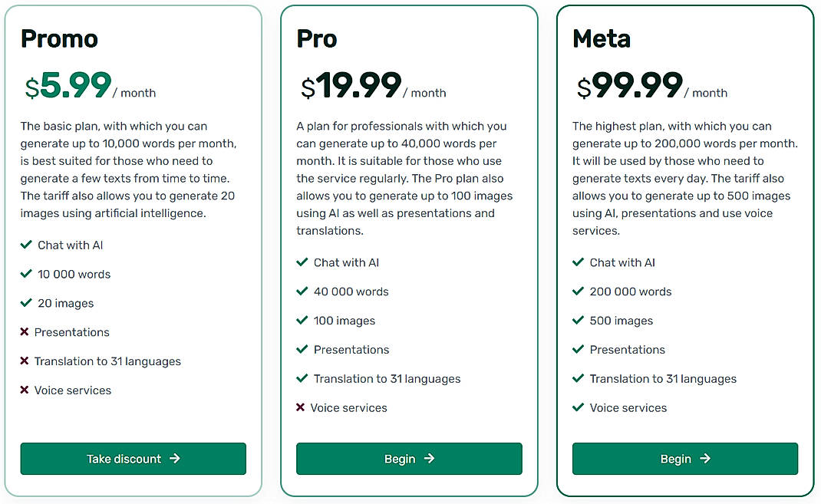821x504 pixels.
Task: Click the green checkmark beside Chat with AI in Promo
Action: click(x=25, y=245)
